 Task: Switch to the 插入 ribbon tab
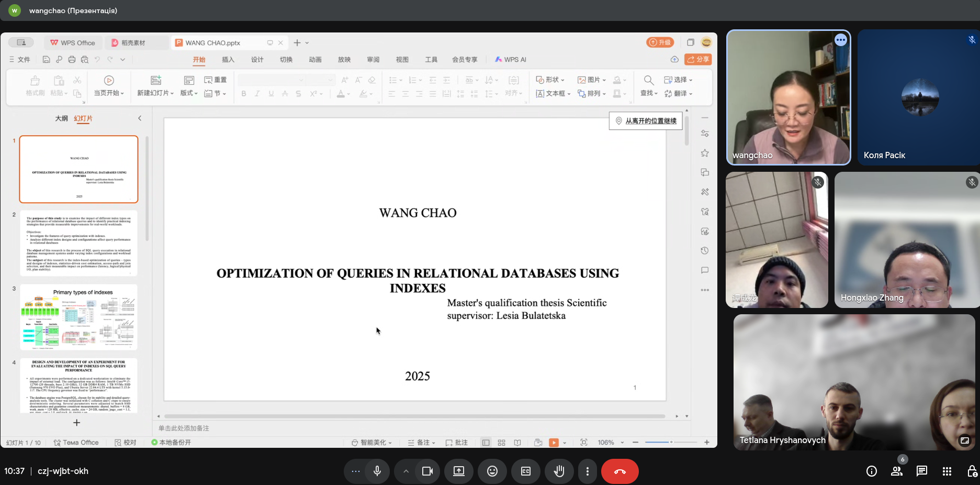[x=228, y=60]
